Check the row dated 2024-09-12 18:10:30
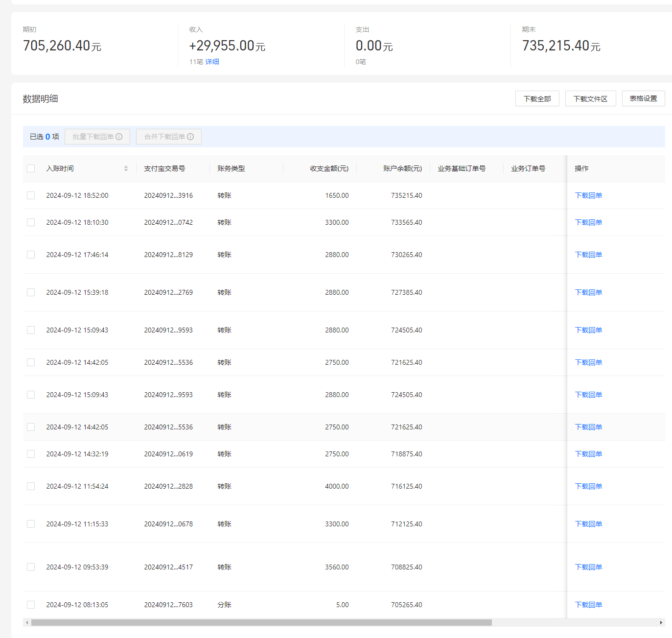 (x=31, y=222)
